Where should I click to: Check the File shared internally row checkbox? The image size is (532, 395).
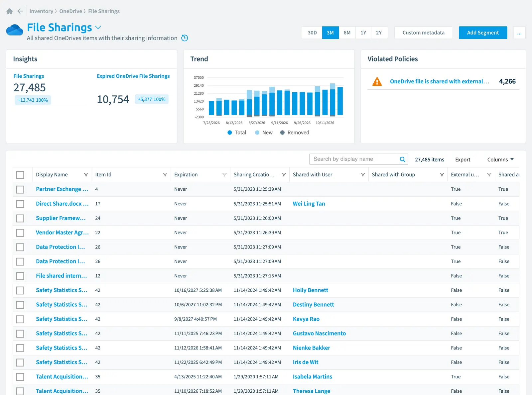tap(20, 276)
